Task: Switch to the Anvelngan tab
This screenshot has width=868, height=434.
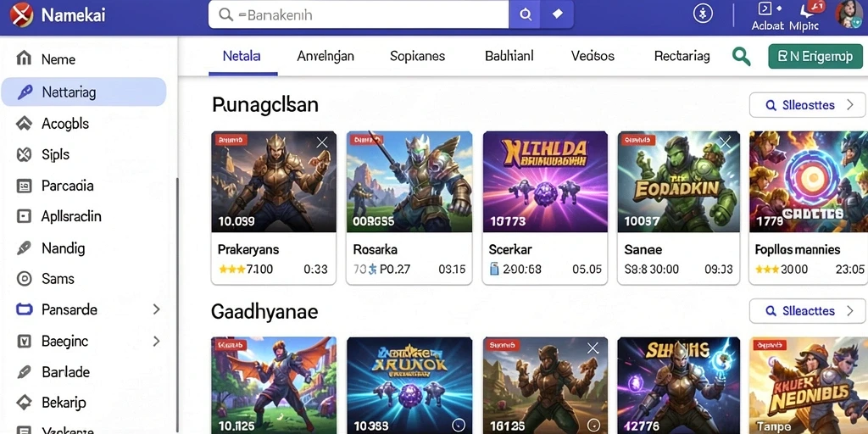Action: (x=325, y=56)
